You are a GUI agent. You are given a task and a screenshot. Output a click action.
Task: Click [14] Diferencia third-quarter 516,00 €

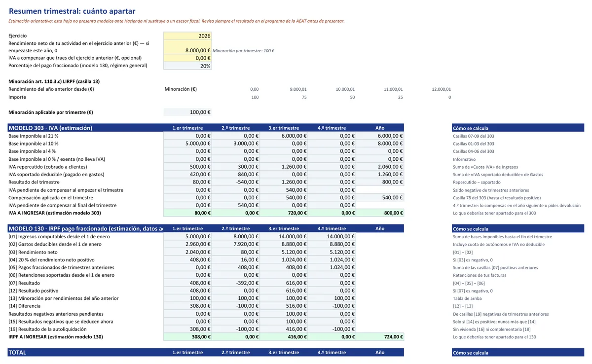284,306
